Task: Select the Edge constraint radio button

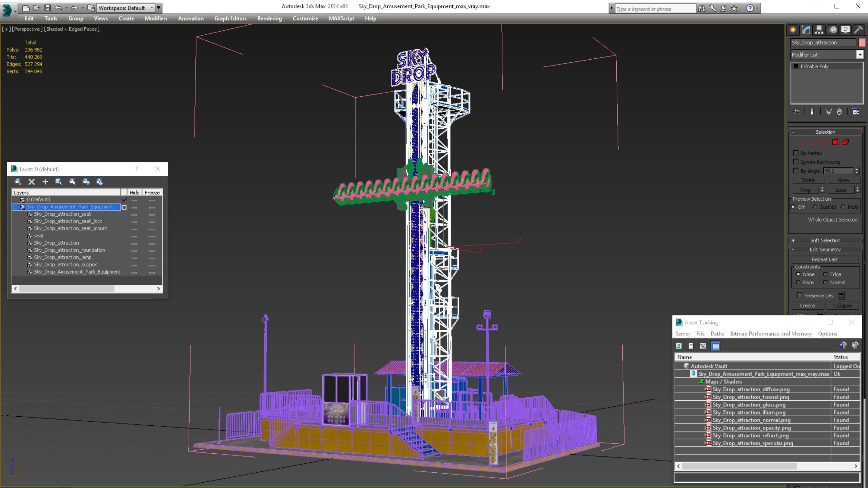Action: click(x=825, y=274)
